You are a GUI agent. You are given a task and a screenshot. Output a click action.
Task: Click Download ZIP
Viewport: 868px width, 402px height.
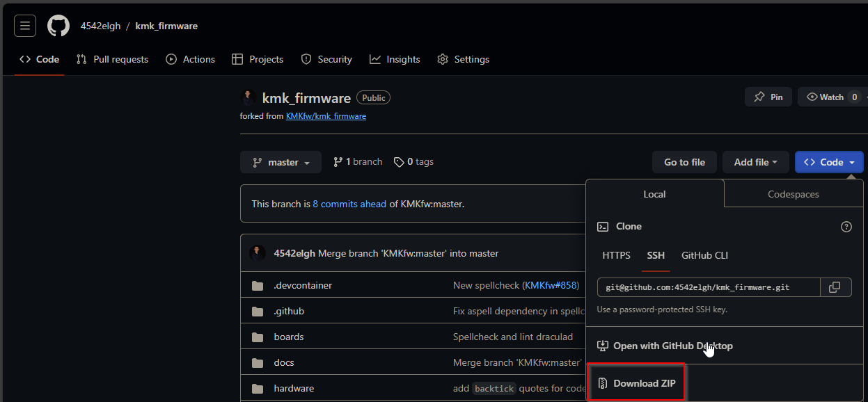pyautogui.click(x=637, y=383)
